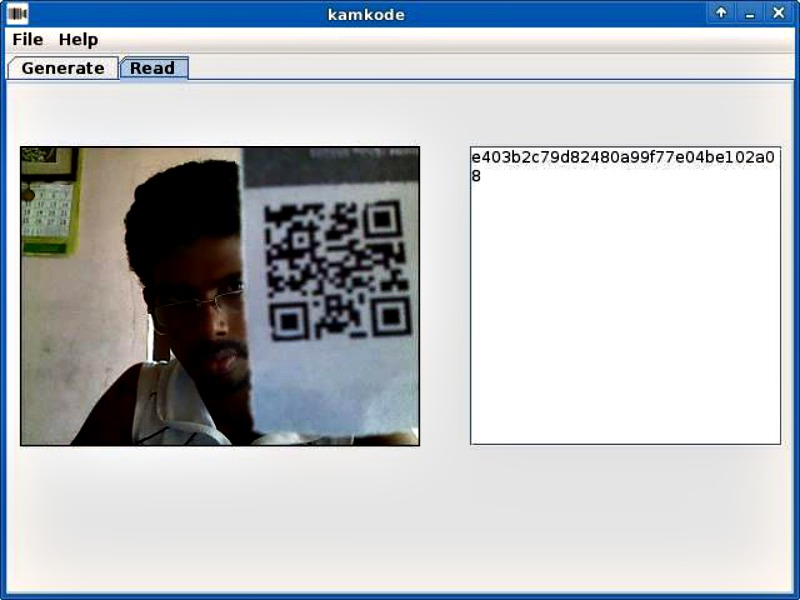Click the webcam preview image
This screenshot has width=800, height=600.
[x=220, y=296]
